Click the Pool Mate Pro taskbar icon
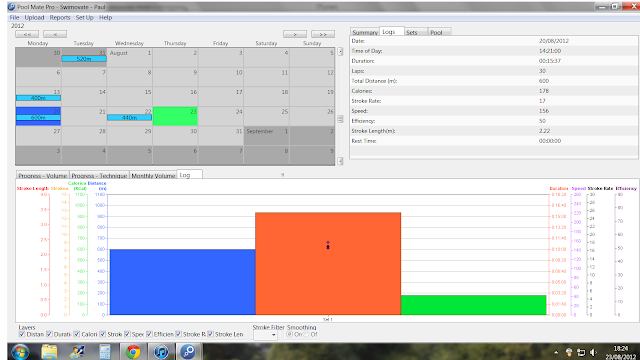This screenshot has width=640, height=360. point(188,352)
